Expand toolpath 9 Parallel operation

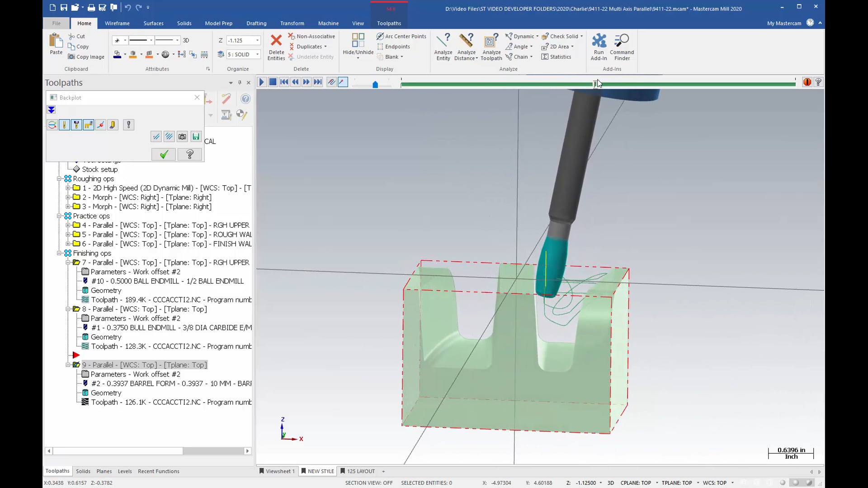pos(66,365)
